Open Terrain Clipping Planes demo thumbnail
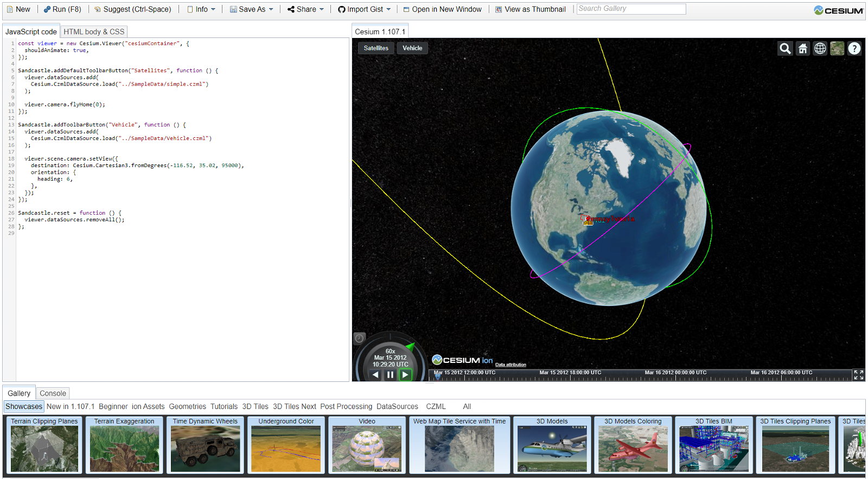This screenshot has width=868, height=479. coord(44,445)
